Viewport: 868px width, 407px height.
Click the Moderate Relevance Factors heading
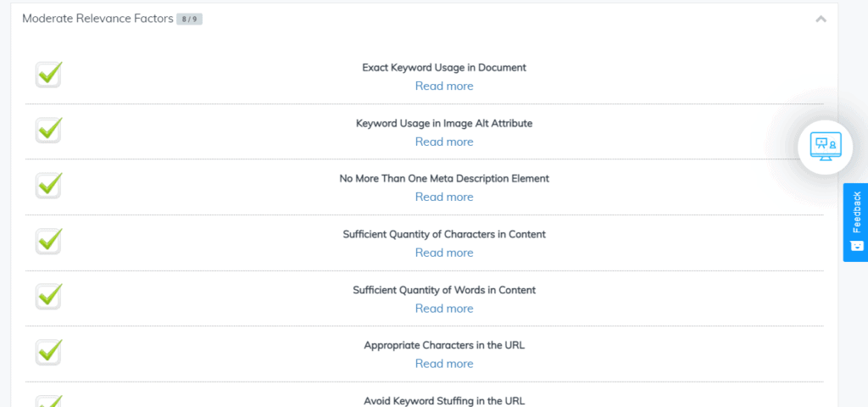[97, 19]
